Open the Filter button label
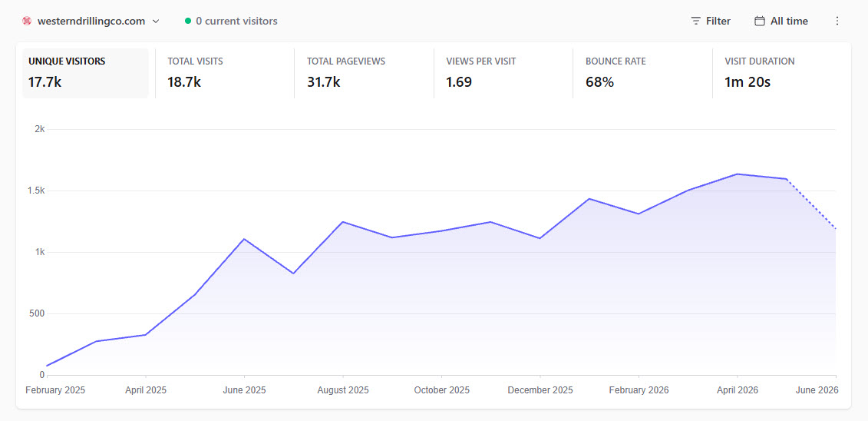Image resolution: width=868 pixels, height=421 pixels. tap(718, 21)
